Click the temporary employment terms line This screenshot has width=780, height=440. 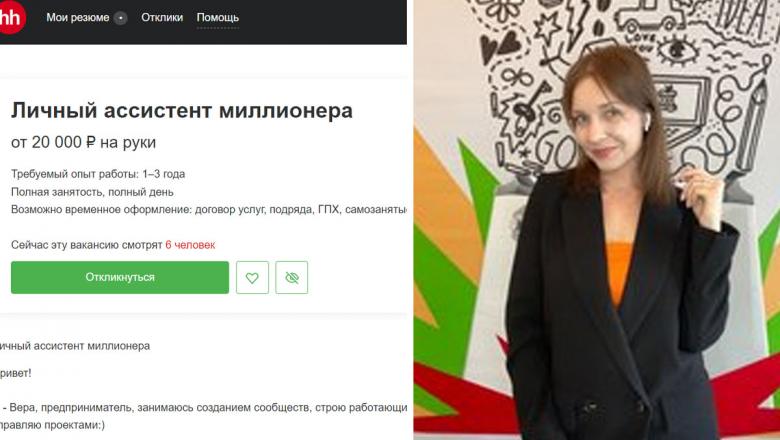(209, 209)
